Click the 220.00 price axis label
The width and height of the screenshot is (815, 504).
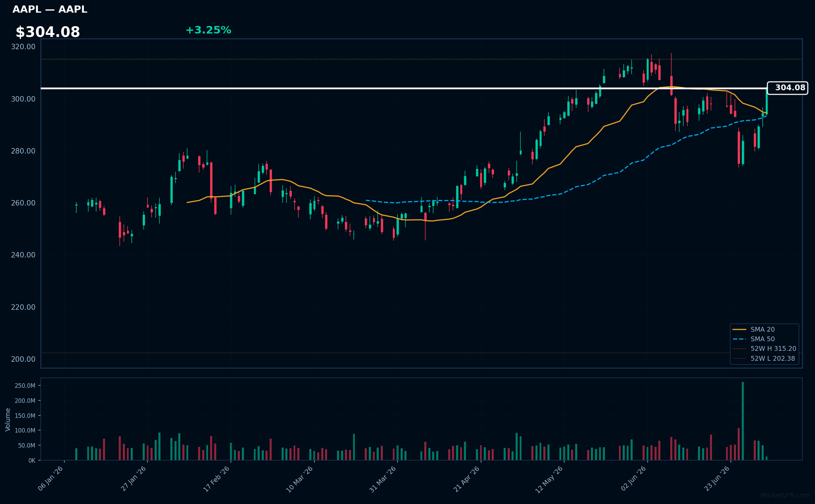[x=23, y=307]
